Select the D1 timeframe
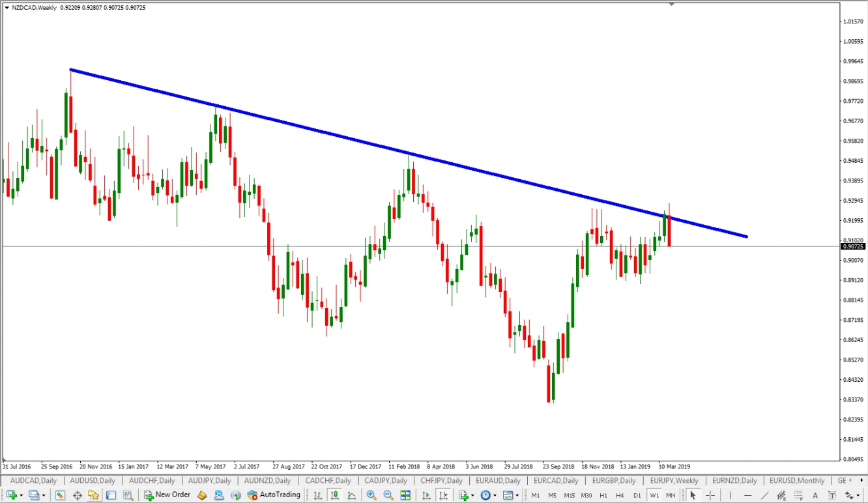This screenshot has width=868, height=503. click(637, 495)
